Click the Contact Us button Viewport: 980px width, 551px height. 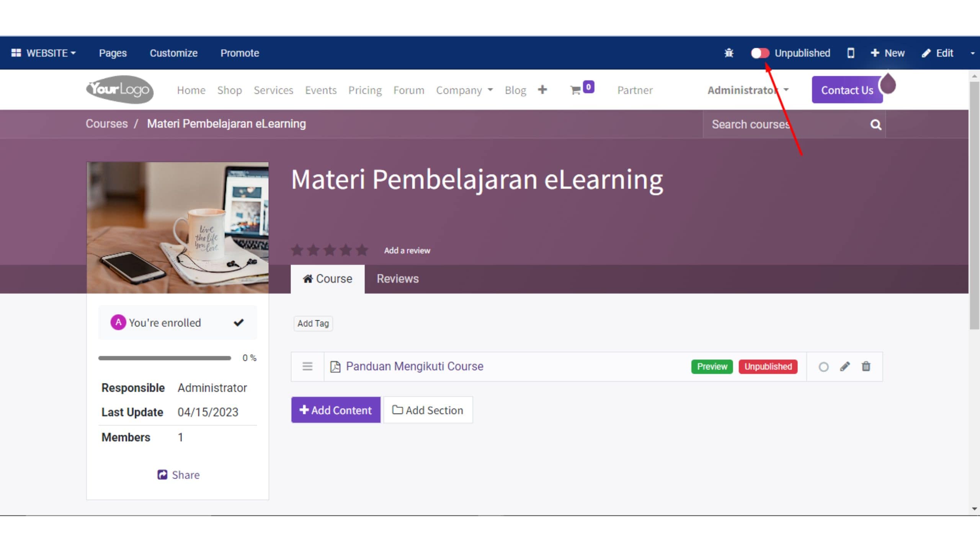(x=847, y=90)
